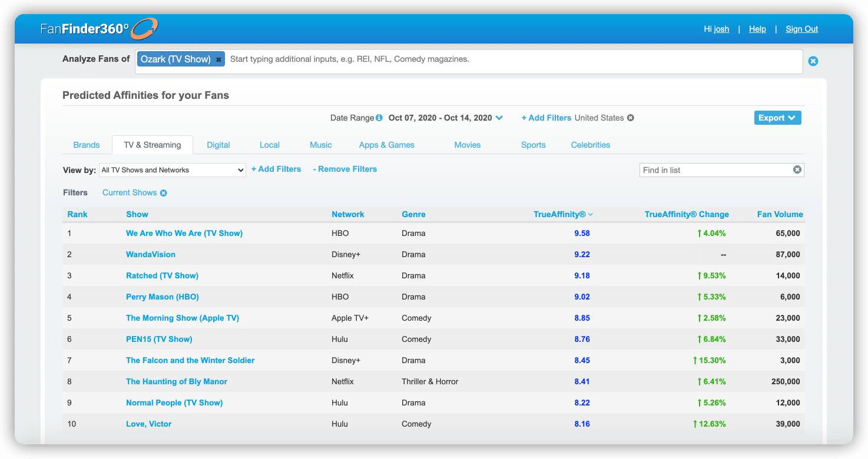Click the Current Shows filter label
Image resolution: width=868 pixels, height=459 pixels.
[130, 192]
